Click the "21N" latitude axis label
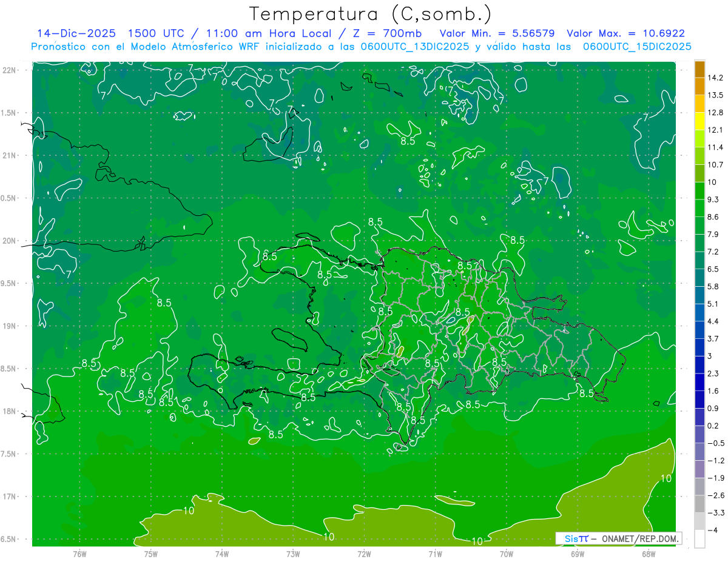 [x=9, y=156]
